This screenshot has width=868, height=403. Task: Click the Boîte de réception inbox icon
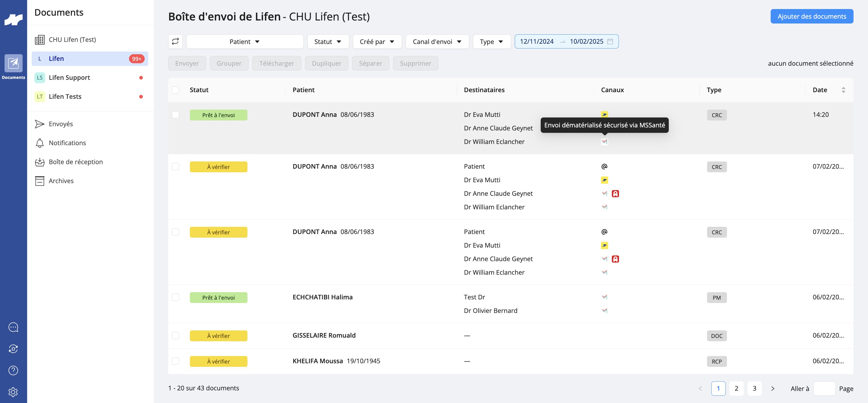point(40,162)
